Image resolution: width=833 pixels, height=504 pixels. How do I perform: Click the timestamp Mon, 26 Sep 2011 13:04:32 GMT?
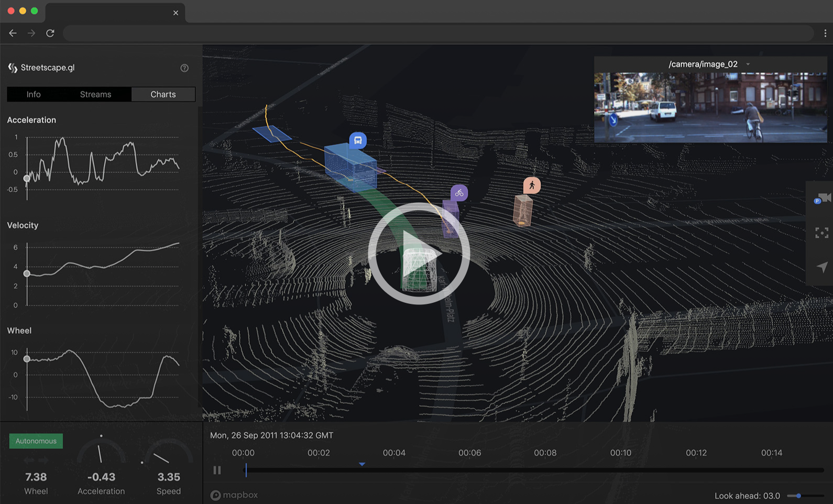tap(271, 435)
